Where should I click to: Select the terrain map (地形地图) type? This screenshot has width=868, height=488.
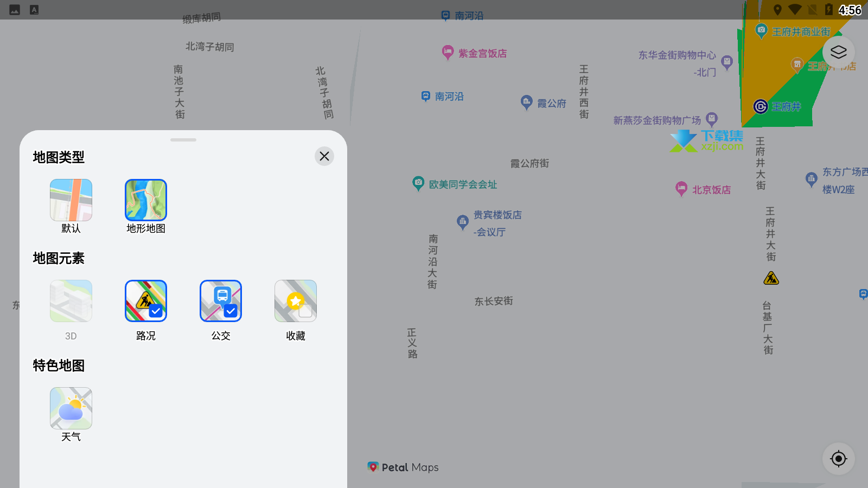(146, 200)
